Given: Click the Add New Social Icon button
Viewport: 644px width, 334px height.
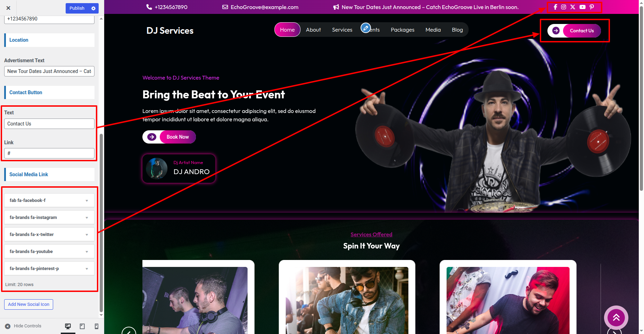Looking at the screenshot, I should [x=28, y=304].
